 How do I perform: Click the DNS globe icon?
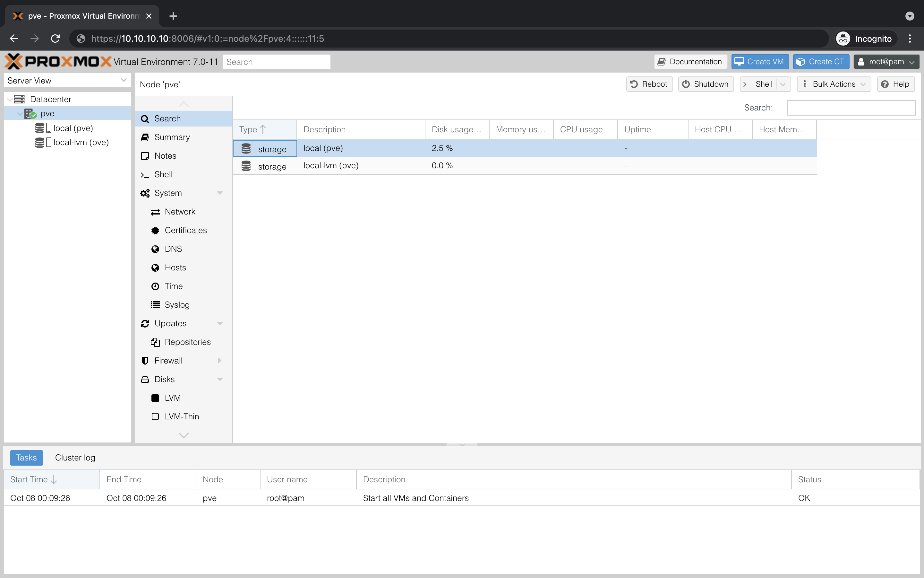(155, 249)
